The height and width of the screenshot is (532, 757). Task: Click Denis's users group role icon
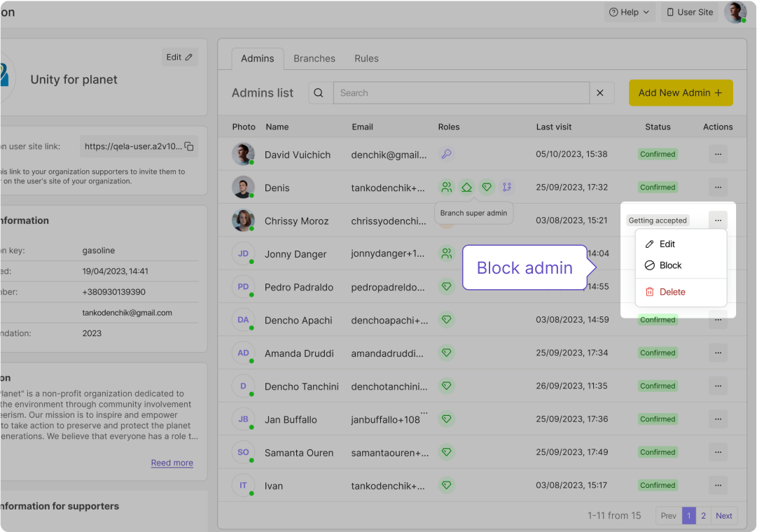click(446, 187)
